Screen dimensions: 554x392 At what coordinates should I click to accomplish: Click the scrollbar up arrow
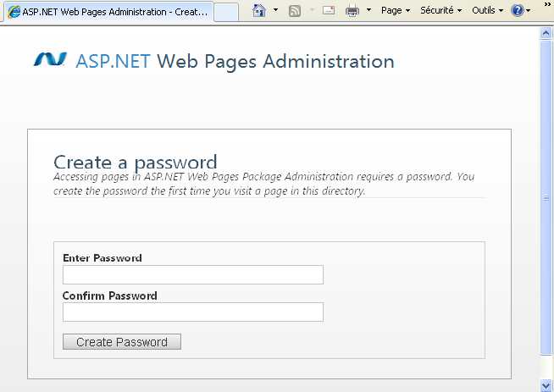click(546, 33)
